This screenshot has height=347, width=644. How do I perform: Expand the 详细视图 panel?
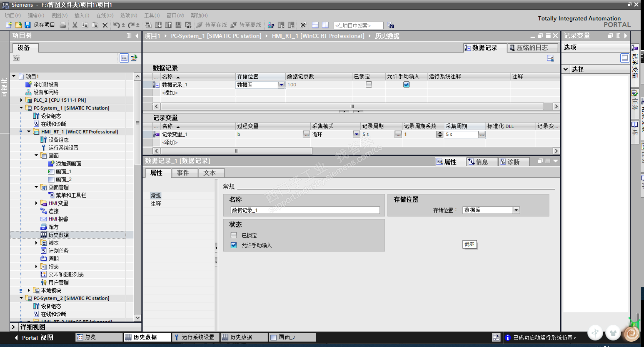point(13,327)
